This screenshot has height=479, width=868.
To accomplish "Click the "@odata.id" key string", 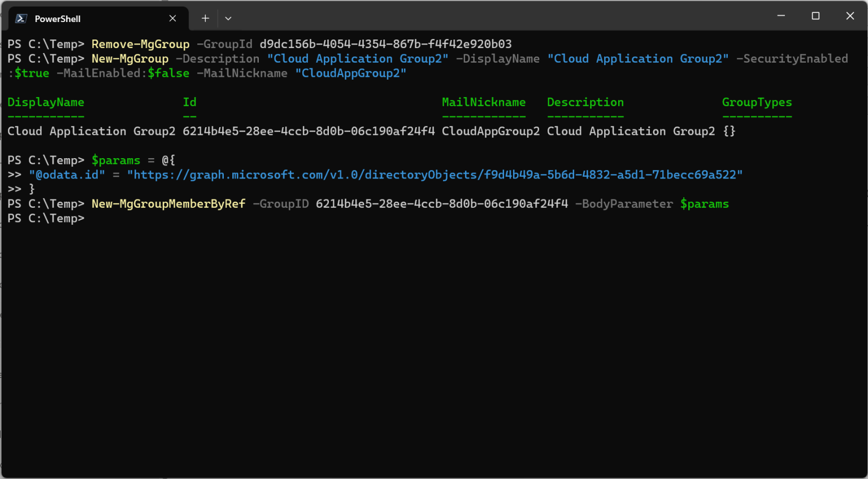I will [x=67, y=175].
